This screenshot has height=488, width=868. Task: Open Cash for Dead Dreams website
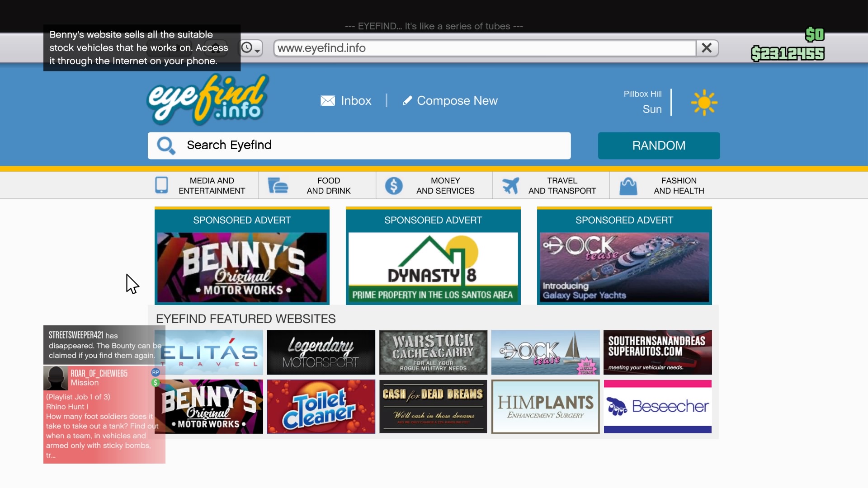coord(433,406)
